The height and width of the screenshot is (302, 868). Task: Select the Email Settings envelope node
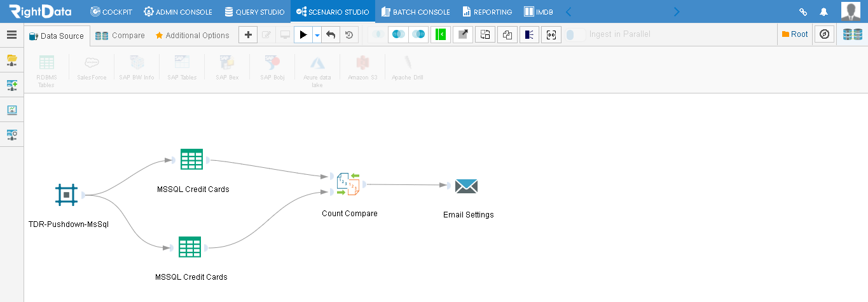point(466,186)
